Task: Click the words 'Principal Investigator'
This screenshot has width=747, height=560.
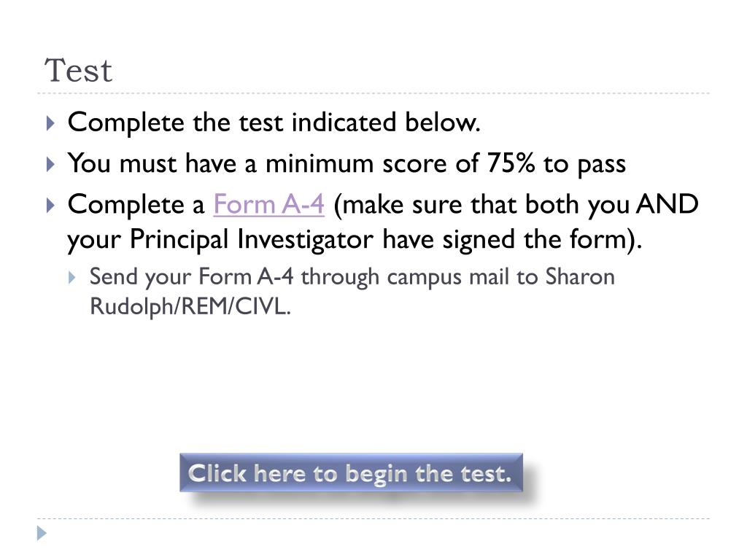Action: (x=251, y=238)
